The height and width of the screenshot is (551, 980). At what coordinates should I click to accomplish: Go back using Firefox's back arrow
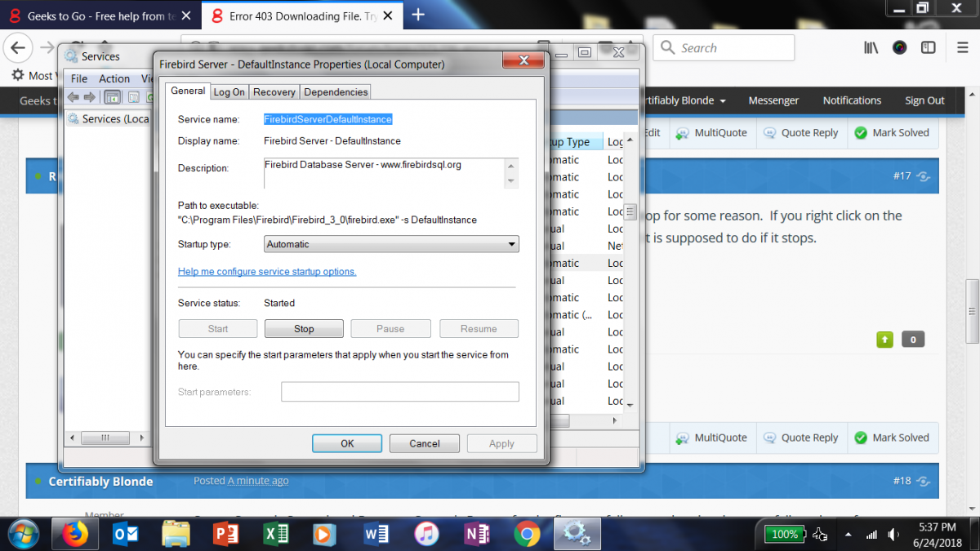click(19, 47)
